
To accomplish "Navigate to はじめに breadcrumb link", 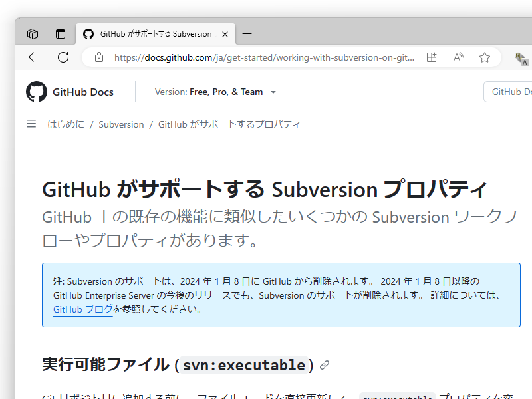I will [66, 124].
